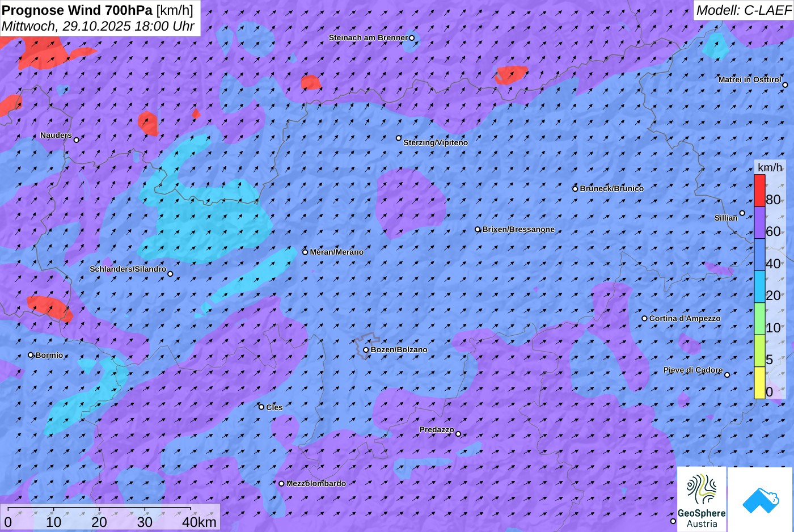This screenshot has height=532, width=794.
Task: Click the "40km" scale bar label
Action: click(x=199, y=522)
